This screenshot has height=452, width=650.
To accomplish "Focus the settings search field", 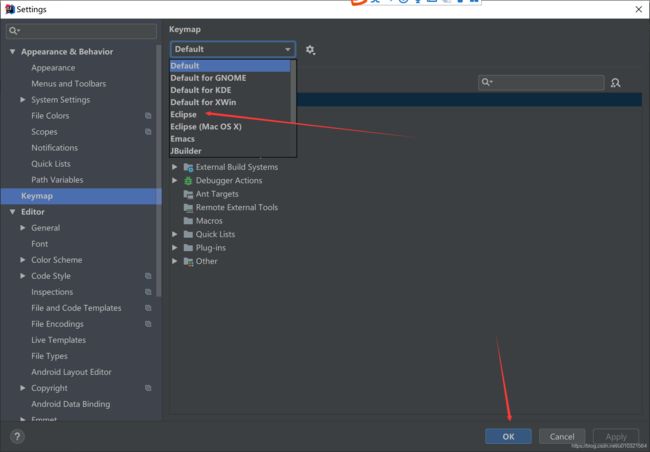I will [x=82, y=31].
